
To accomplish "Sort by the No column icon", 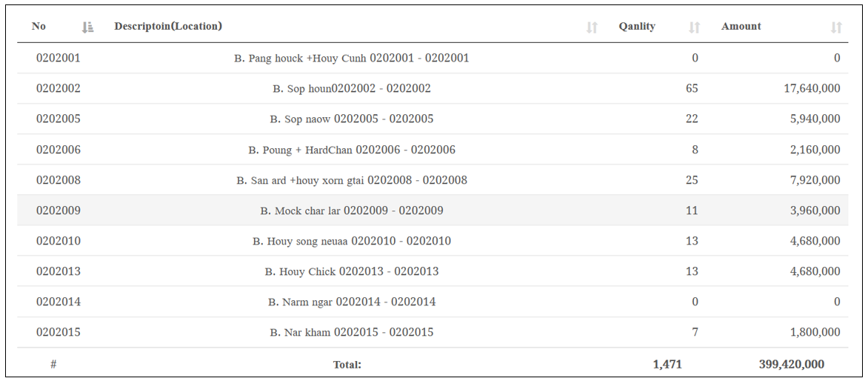I will pyautogui.click(x=87, y=27).
